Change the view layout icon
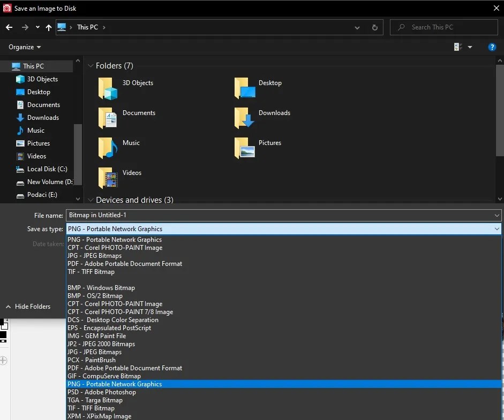This screenshot has height=420, width=504. pyautogui.click(x=458, y=47)
